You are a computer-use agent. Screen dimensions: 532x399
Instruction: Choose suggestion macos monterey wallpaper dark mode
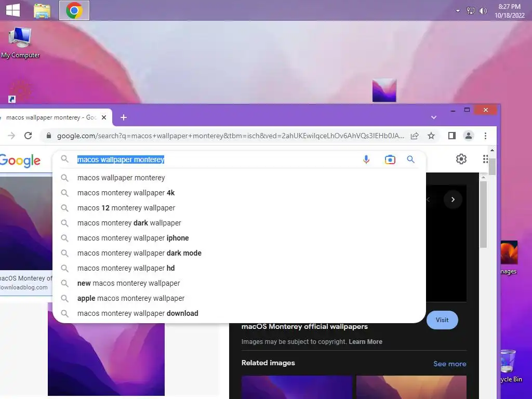239,253
